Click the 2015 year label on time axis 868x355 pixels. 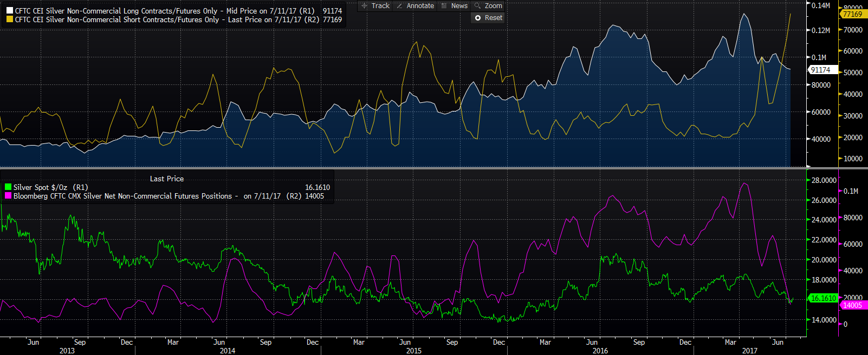(414, 351)
